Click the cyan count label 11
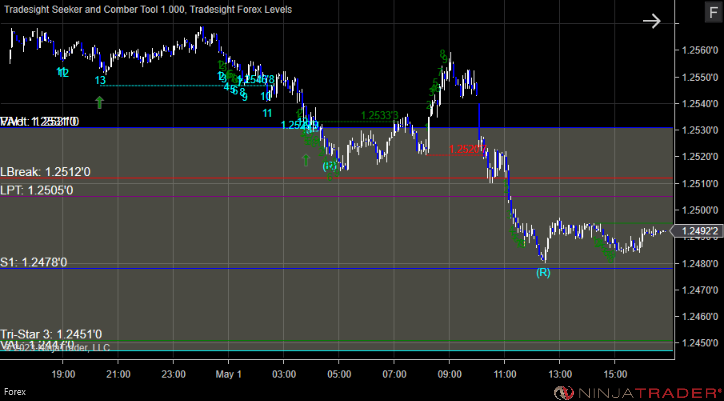Viewport: 724px width, 401px height. pos(267,112)
